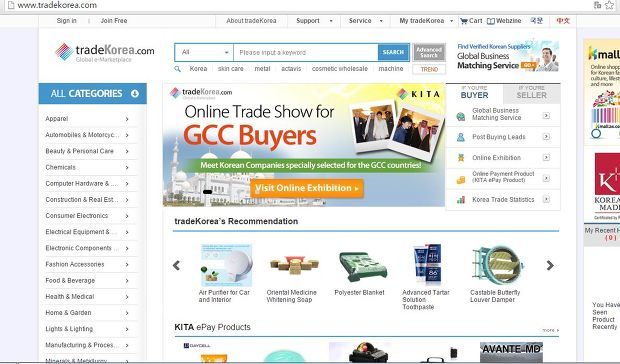Expand the Food & Beverage category

pos(127,281)
